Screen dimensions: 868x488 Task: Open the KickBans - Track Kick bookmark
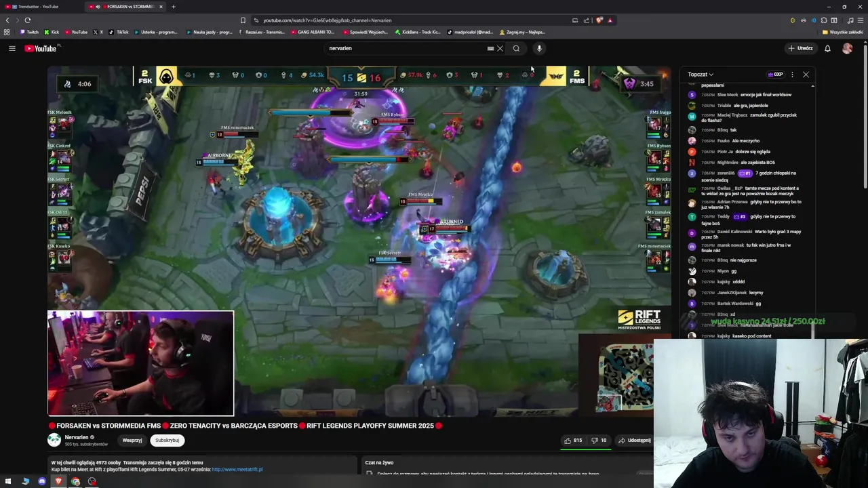pyautogui.click(x=418, y=32)
